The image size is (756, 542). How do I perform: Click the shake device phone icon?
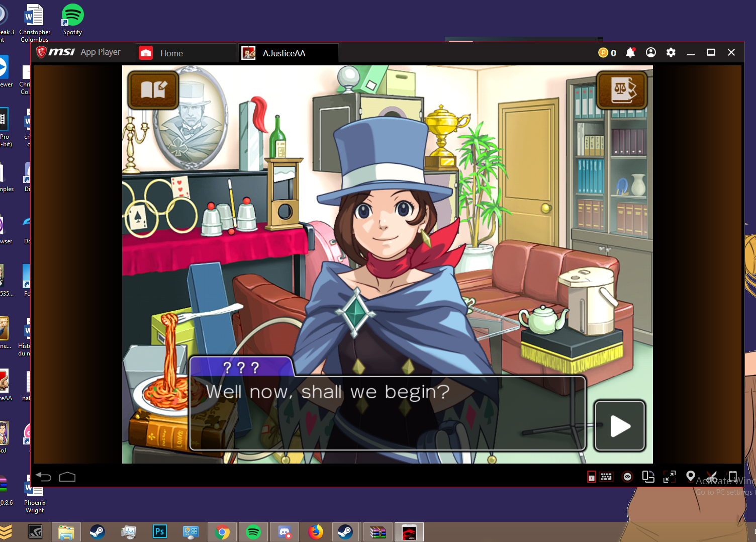(733, 477)
